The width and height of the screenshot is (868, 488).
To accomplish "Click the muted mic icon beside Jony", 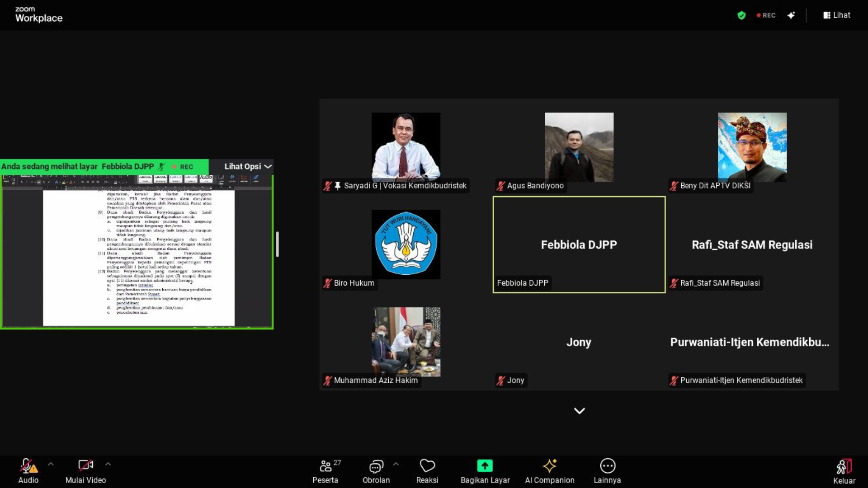I will pos(500,380).
